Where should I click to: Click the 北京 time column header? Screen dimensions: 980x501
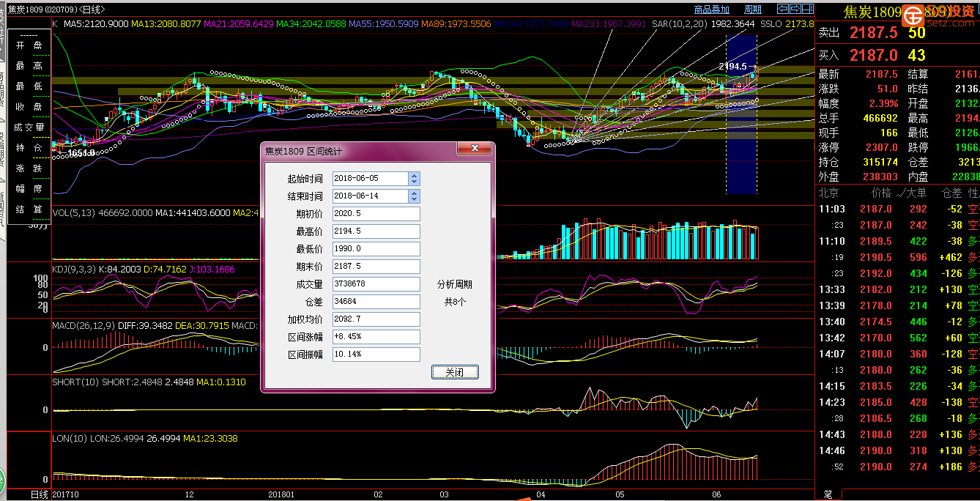click(x=828, y=193)
